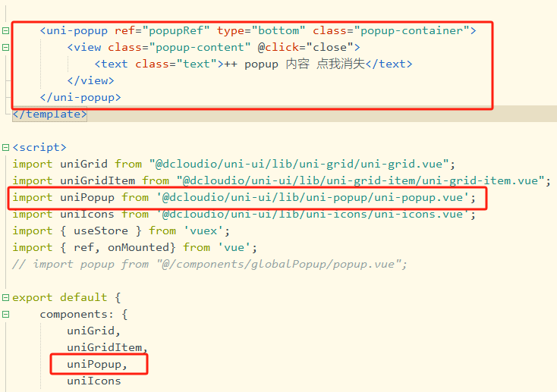
Task: Collapse the script block fold marker
Action: (6, 148)
